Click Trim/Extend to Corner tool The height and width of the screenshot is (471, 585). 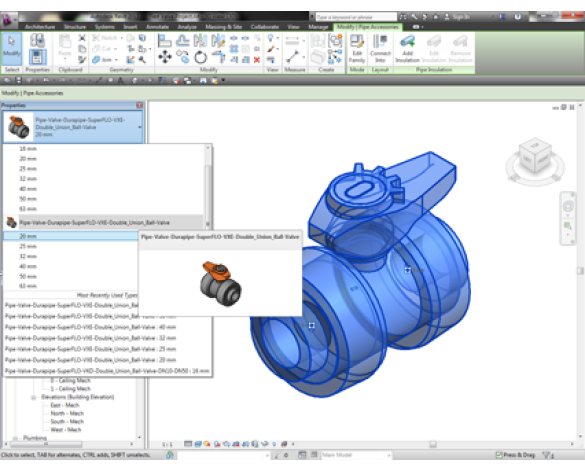coord(218,57)
